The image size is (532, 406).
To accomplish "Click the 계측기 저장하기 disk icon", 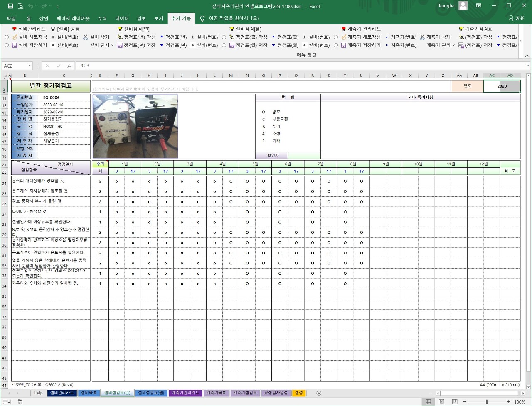I will pyautogui.click(x=344, y=45).
